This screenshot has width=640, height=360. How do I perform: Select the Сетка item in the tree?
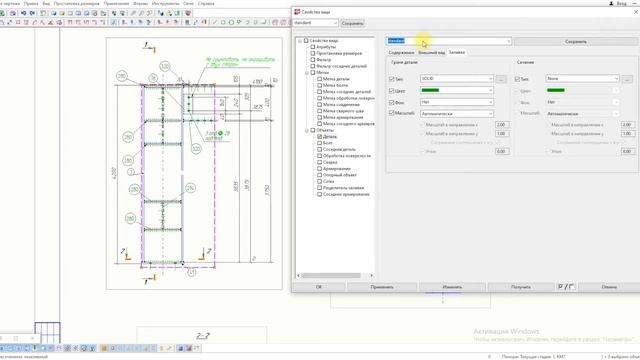[x=329, y=181]
